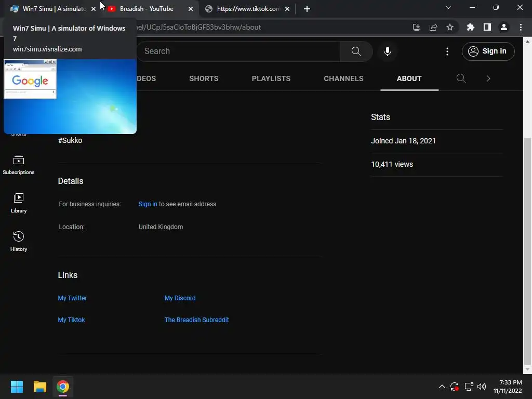Open a new browser tab with plus

pyautogui.click(x=307, y=9)
